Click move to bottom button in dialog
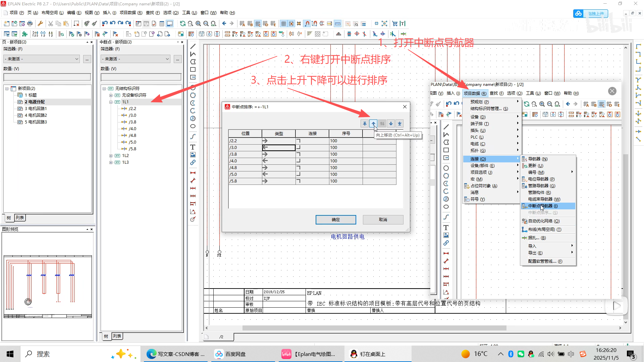644x362 pixels. pos(399,123)
